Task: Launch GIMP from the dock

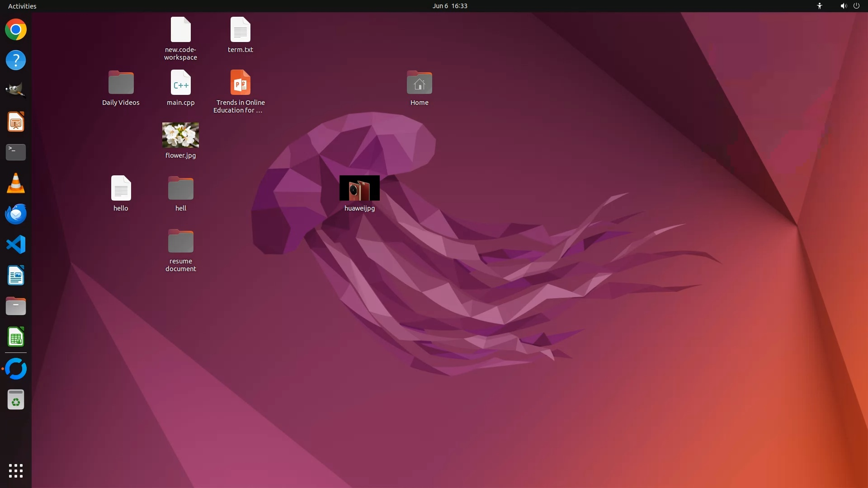Action: tap(16, 90)
